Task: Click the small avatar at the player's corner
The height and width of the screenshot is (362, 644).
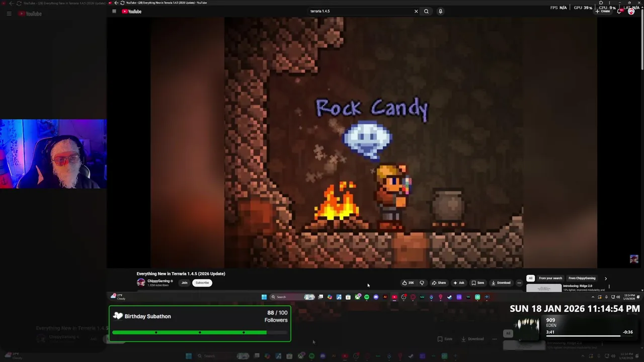Action: click(x=634, y=259)
